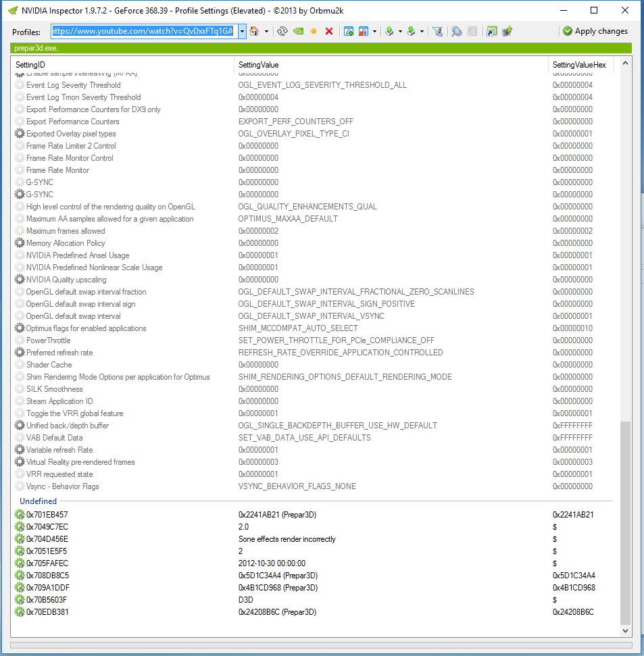644x656 pixels.
Task: Select the PowerThrottle setting row
Action: 314,340
